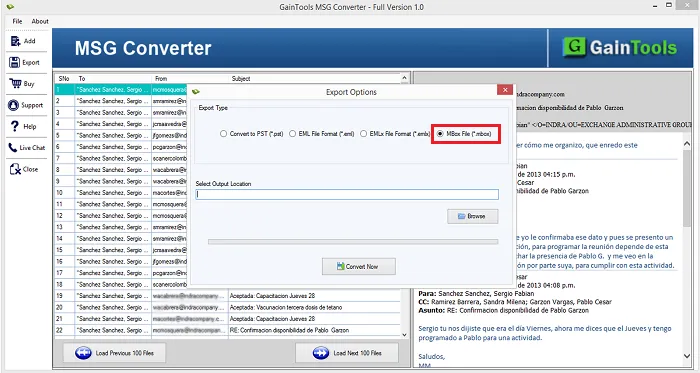Click Load Next 100 Files button
Screen dimensions: 700x373
click(x=347, y=353)
